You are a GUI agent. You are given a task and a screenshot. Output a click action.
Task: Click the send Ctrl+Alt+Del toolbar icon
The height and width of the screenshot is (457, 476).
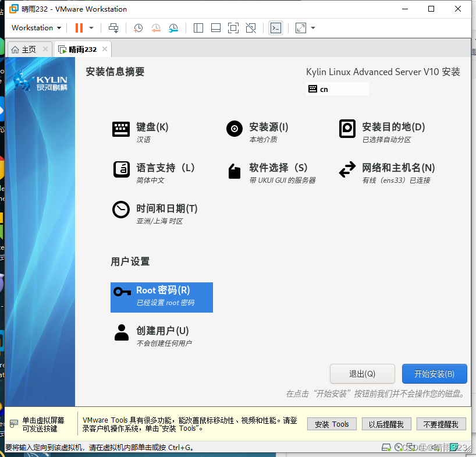point(113,28)
